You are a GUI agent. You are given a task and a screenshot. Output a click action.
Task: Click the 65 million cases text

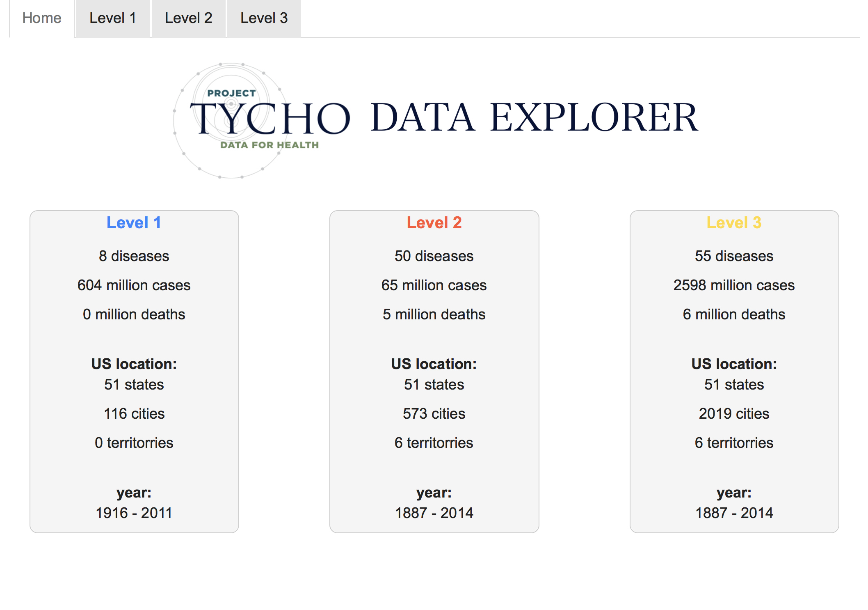click(434, 285)
